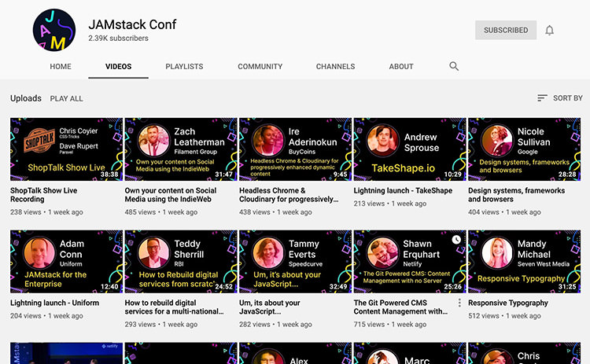Switch to the Home tab
590x364 pixels.
(x=61, y=67)
